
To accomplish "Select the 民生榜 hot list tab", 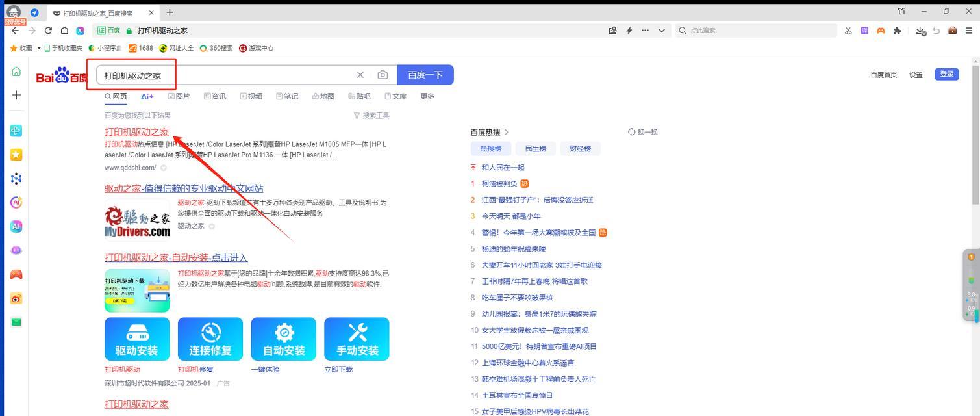I will coord(536,149).
